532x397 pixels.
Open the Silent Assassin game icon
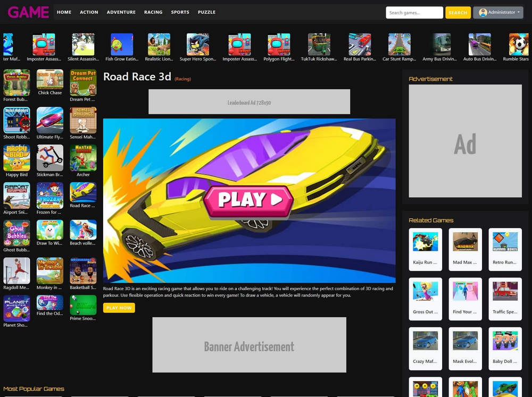point(83,45)
